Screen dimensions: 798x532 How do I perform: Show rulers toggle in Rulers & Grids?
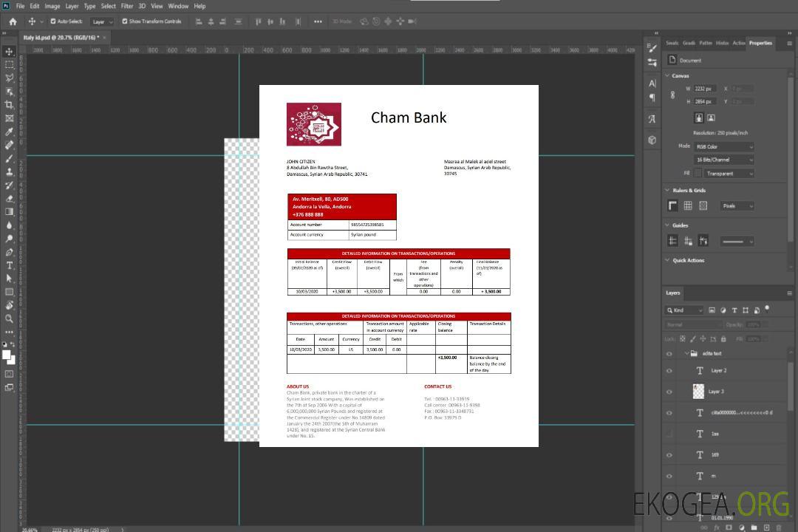coord(673,205)
